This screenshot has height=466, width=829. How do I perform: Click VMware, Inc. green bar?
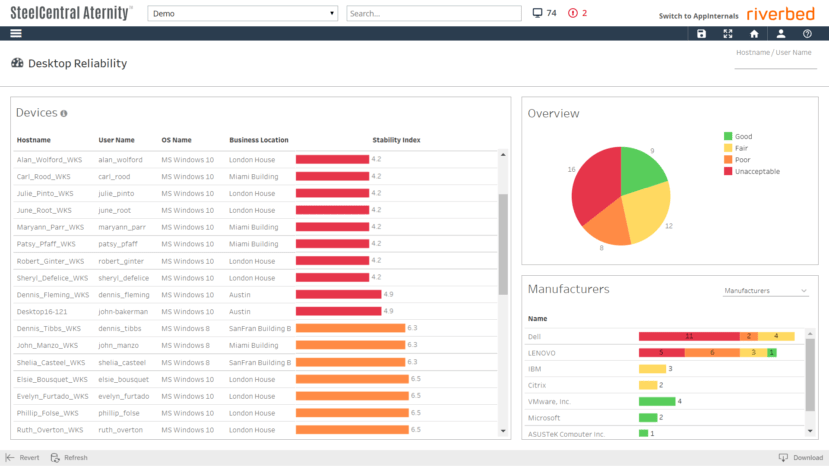[x=657, y=401]
